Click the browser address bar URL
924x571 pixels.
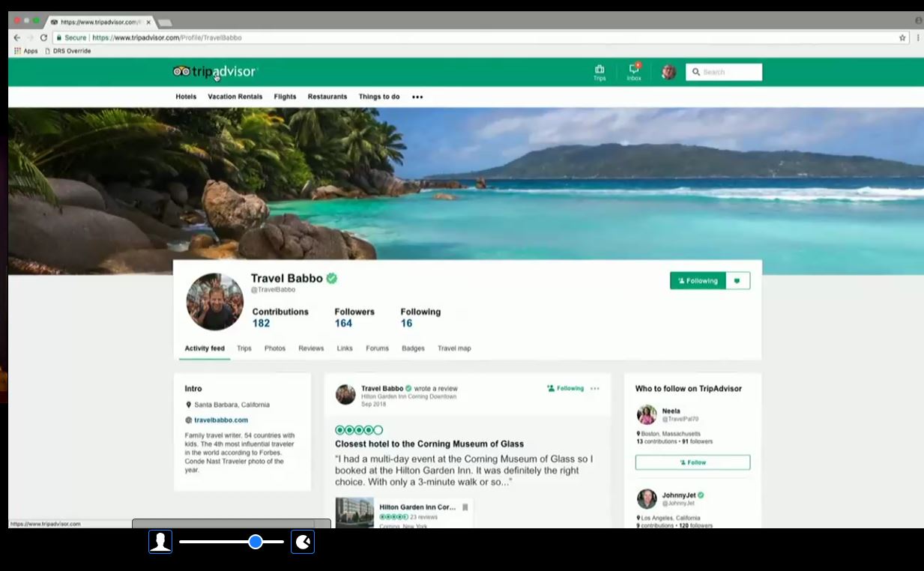pos(167,37)
